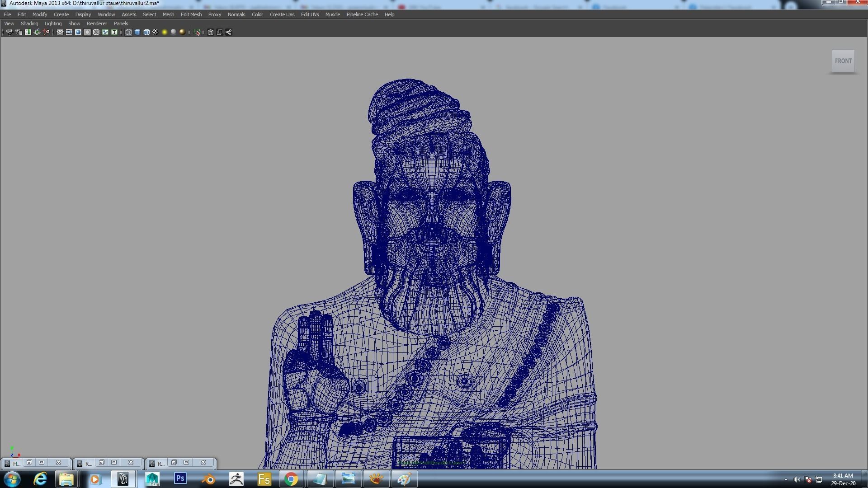Viewport: 868px width, 488px height.
Task: Click the volume icon in system tray
Action: point(797,479)
